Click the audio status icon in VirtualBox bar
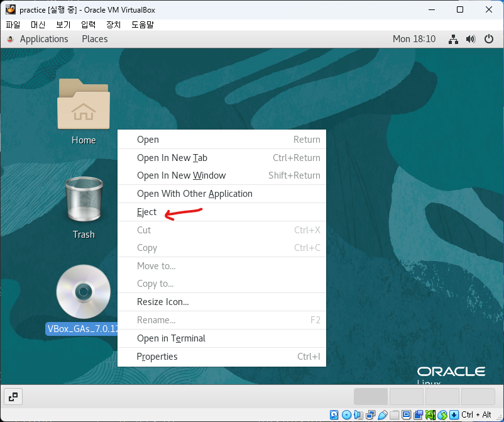The width and height of the screenshot is (504, 422). click(x=358, y=415)
